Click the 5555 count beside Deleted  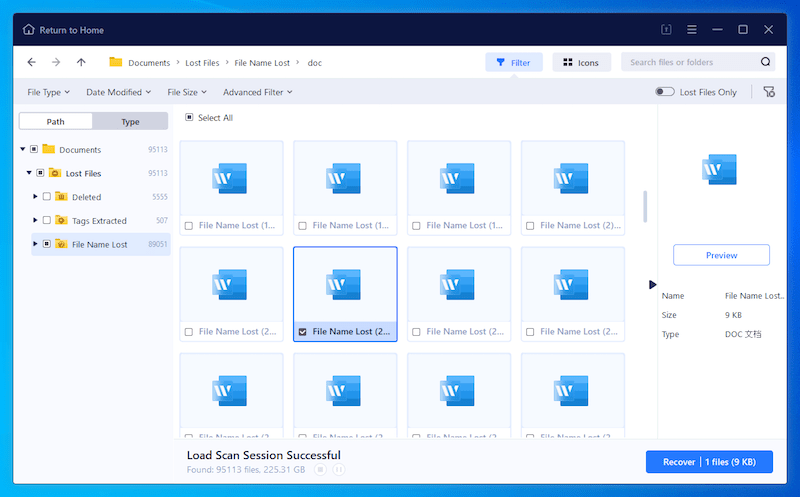coord(160,196)
